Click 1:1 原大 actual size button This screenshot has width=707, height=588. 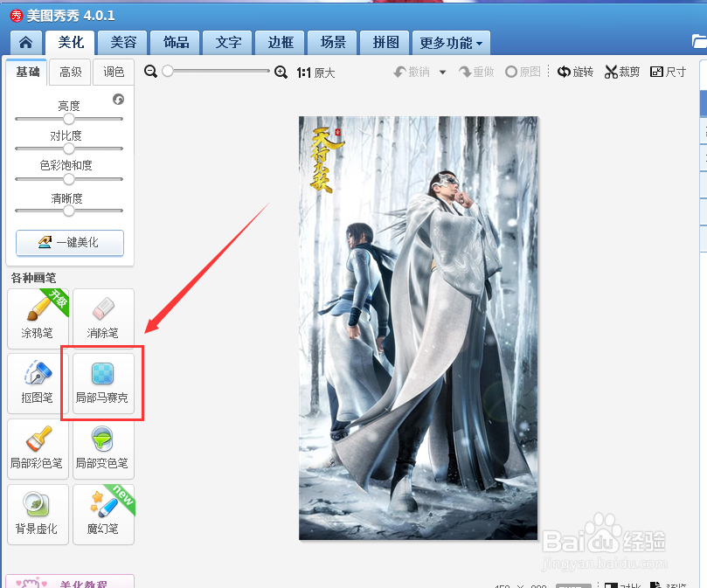point(316,73)
